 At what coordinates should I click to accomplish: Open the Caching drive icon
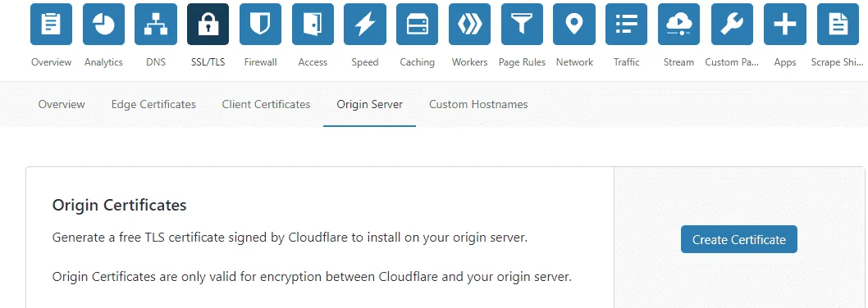pos(418,24)
